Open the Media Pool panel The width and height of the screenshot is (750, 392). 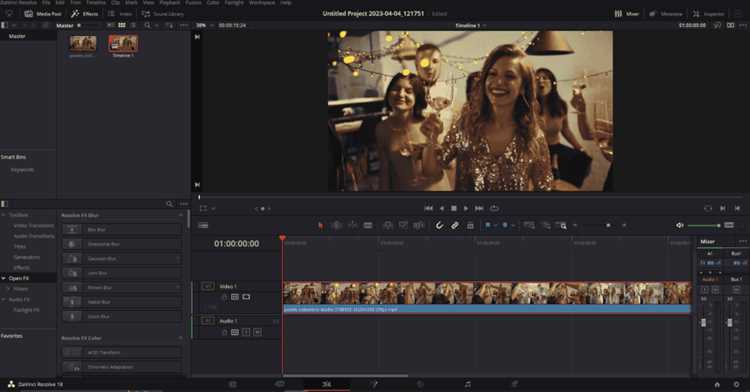43,14
